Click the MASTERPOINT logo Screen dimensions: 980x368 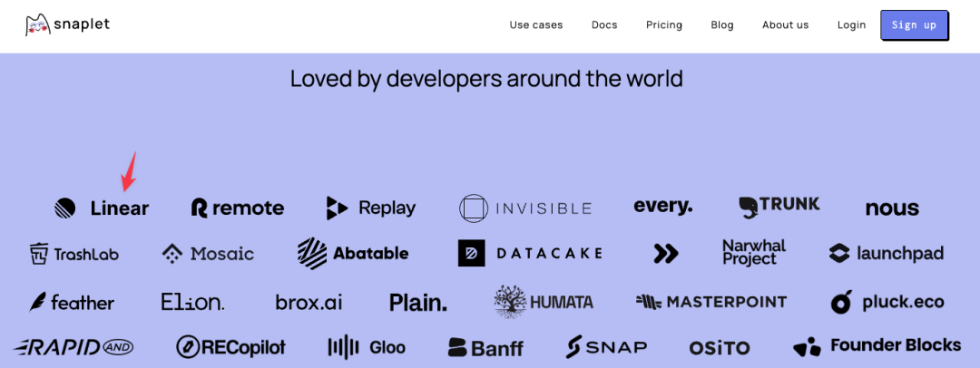pyautogui.click(x=711, y=303)
